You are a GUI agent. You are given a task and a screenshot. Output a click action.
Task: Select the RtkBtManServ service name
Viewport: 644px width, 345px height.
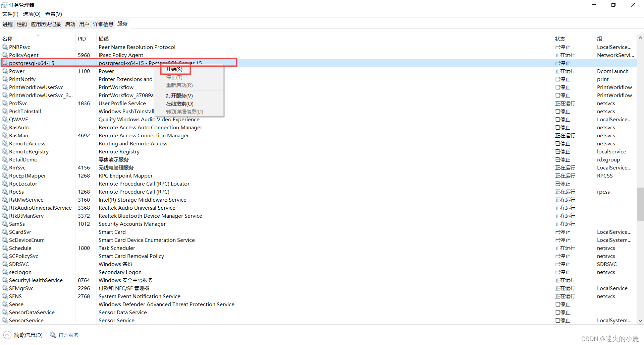(26, 216)
